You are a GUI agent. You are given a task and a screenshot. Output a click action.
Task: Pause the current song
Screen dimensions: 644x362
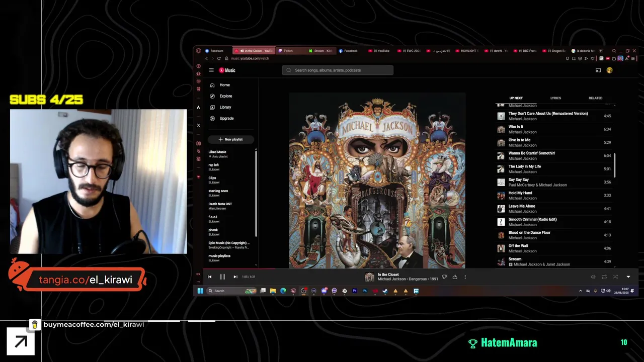point(222,277)
